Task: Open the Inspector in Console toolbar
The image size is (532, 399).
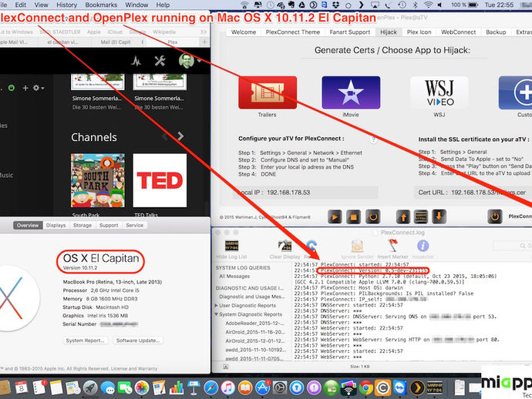Action: click(x=423, y=249)
